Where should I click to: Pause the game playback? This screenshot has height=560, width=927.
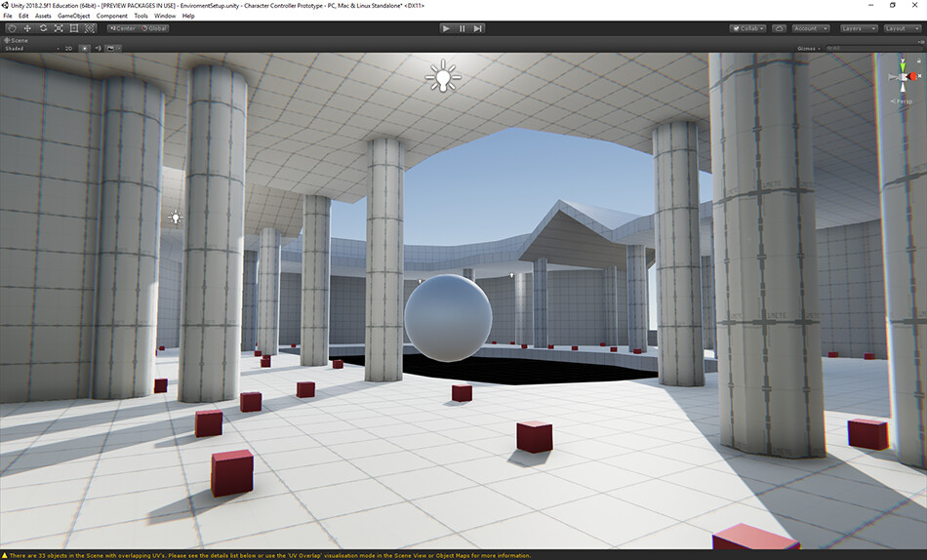(463, 28)
